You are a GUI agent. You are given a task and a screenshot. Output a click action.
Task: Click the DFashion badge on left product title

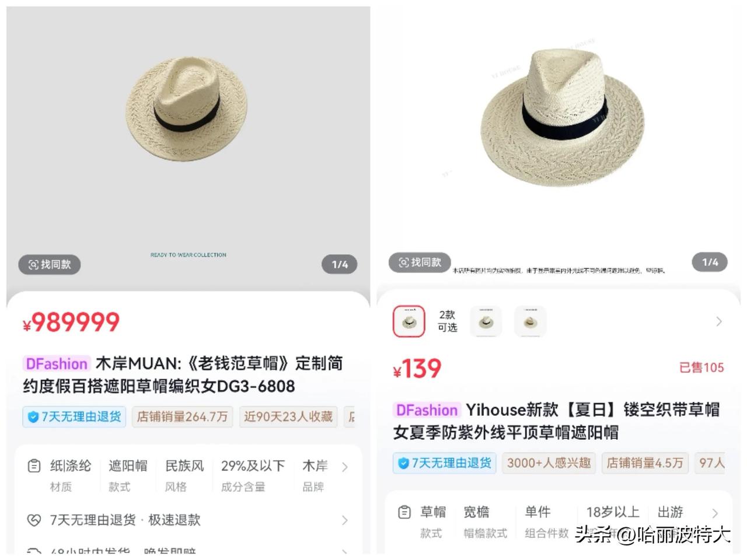click(x=57, y=363)
